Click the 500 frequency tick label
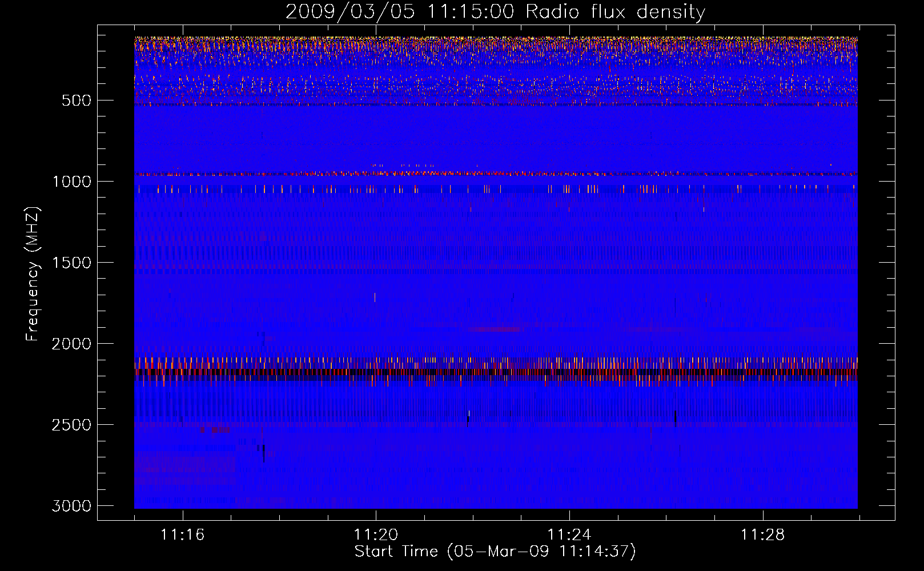924x571 pixels. 77,100
